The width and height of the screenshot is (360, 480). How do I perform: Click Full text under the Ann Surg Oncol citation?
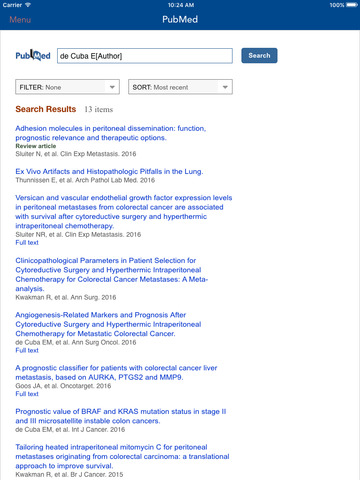(27, 350)
